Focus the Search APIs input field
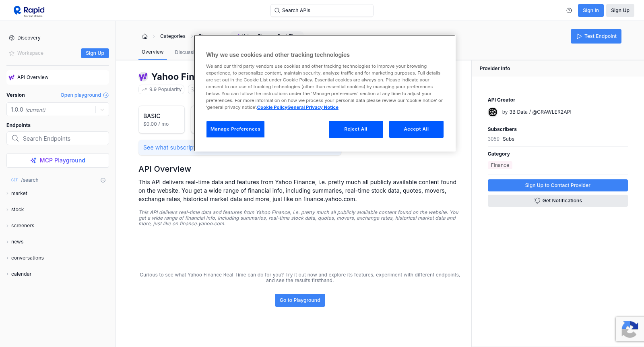The height and width of the screenshot is (347, 644). [x=322, y=10]
